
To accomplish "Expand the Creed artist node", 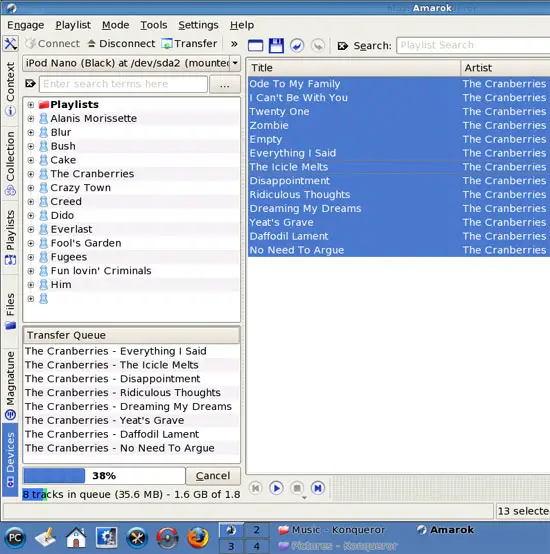I will point(31,202).
